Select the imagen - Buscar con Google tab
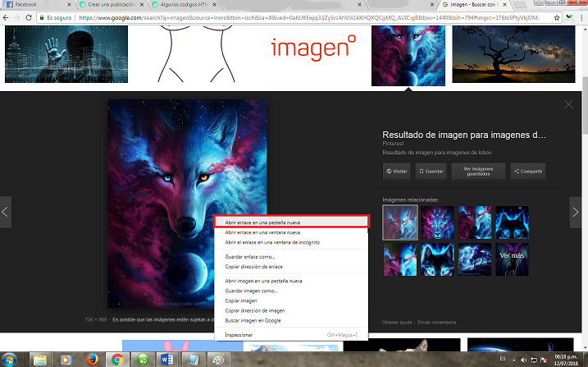Viewport: 588px width, 367px height. [474, 5]
